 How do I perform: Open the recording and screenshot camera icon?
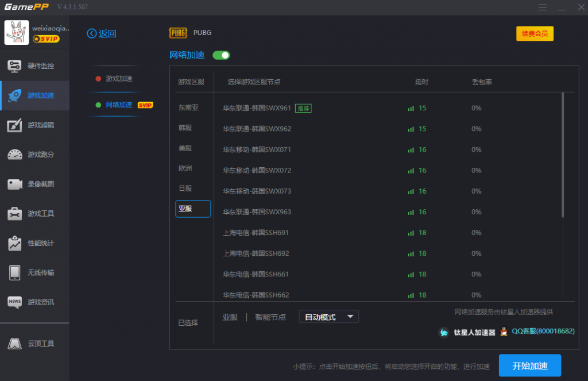coord(14,184)
